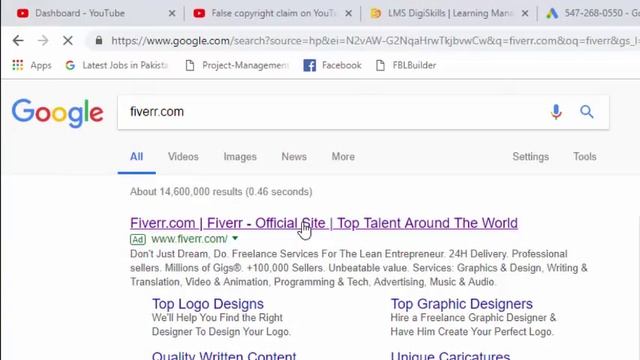Open search Settings menu
Screen dimensions: 640x360
tap(531, 157)
